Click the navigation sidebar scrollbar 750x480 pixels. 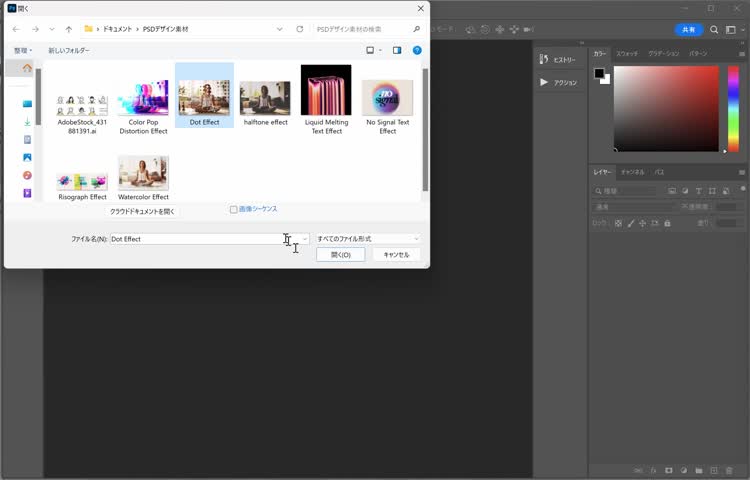point(38,97)
